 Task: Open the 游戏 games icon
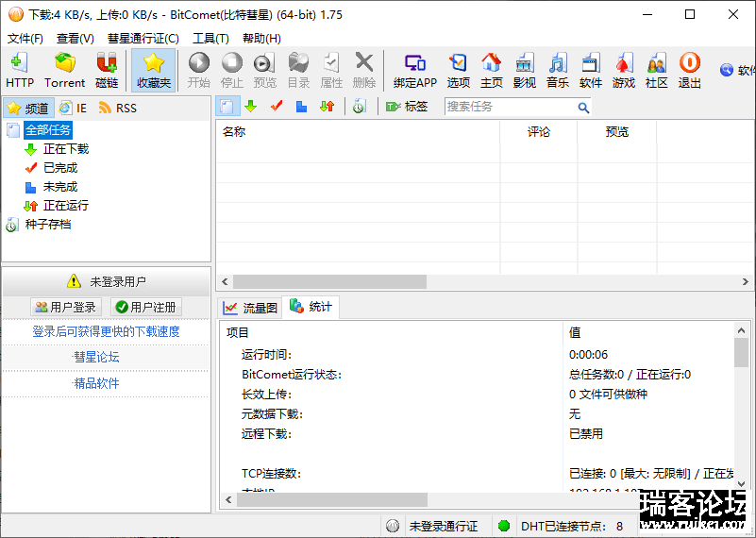click(624, 71)
